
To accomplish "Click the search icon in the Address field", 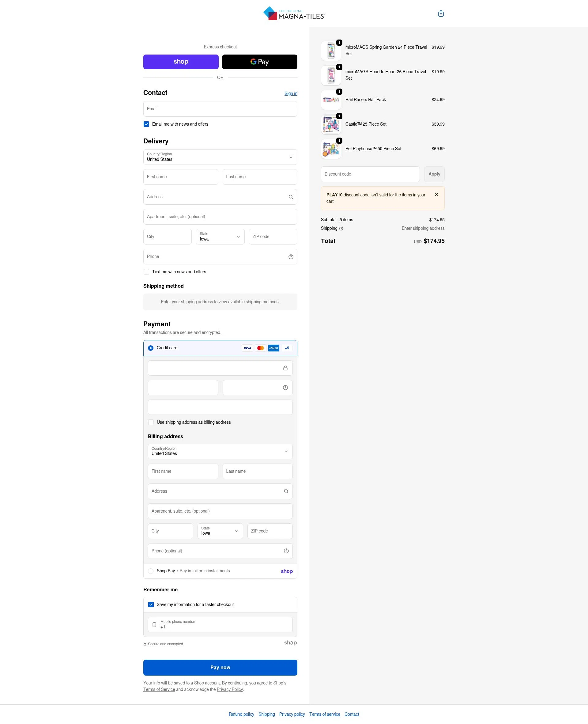I will click(290, 196).
